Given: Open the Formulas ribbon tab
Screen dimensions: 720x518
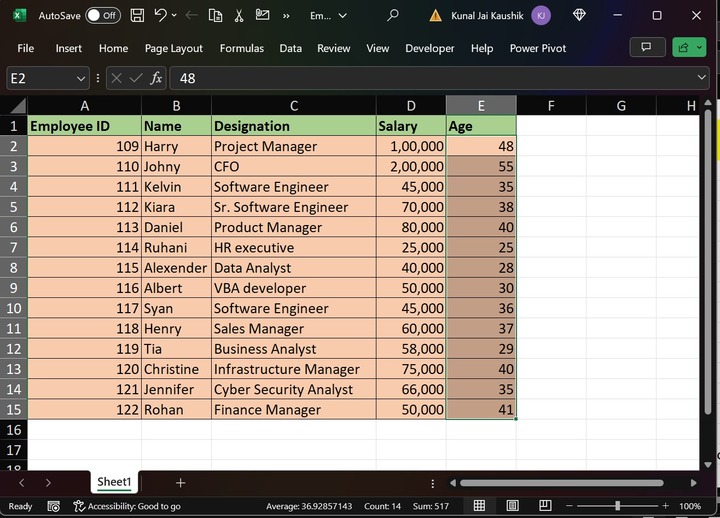Looking at the screenshot, I should coord(242,48).
